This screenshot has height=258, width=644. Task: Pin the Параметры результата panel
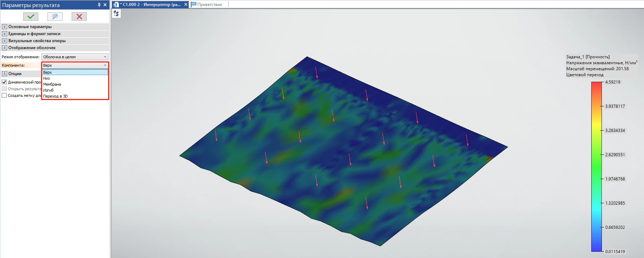(x=99, y=5)
